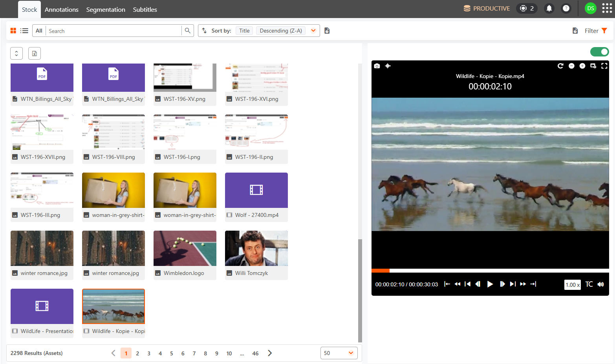This screenshot has width=615, height=364.
Task: Focus the Search input field
Action: pos(114,31)
